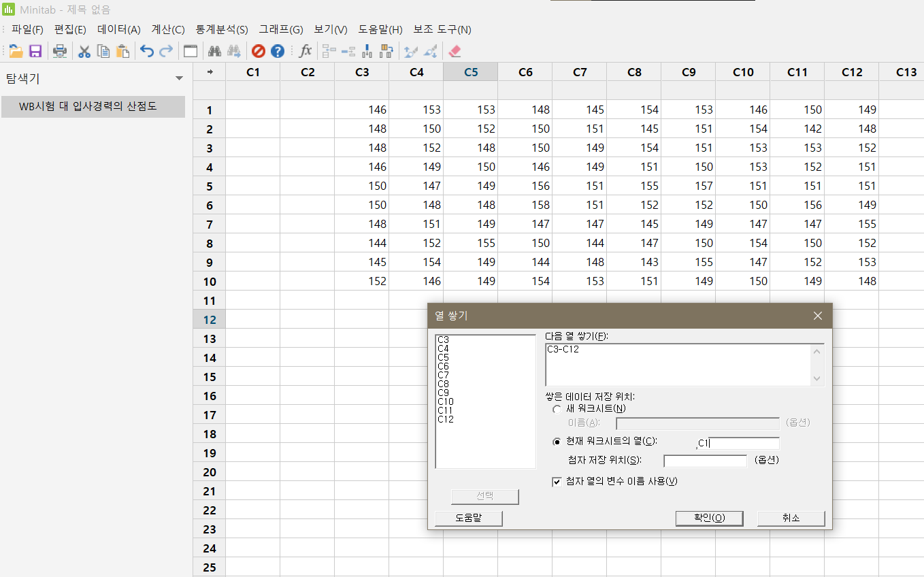
Task: Click the 도움말 button in dialog
Action: click(x=468, y=518)
